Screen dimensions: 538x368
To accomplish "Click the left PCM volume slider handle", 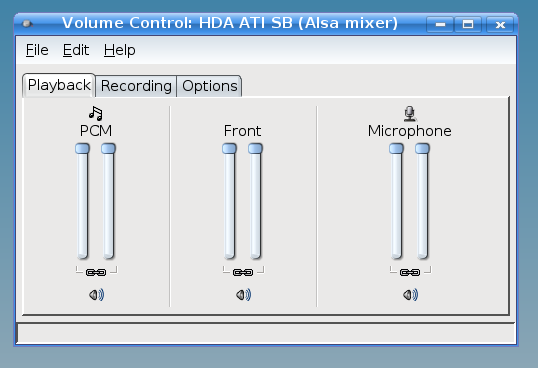I will (x=82, y=149).
